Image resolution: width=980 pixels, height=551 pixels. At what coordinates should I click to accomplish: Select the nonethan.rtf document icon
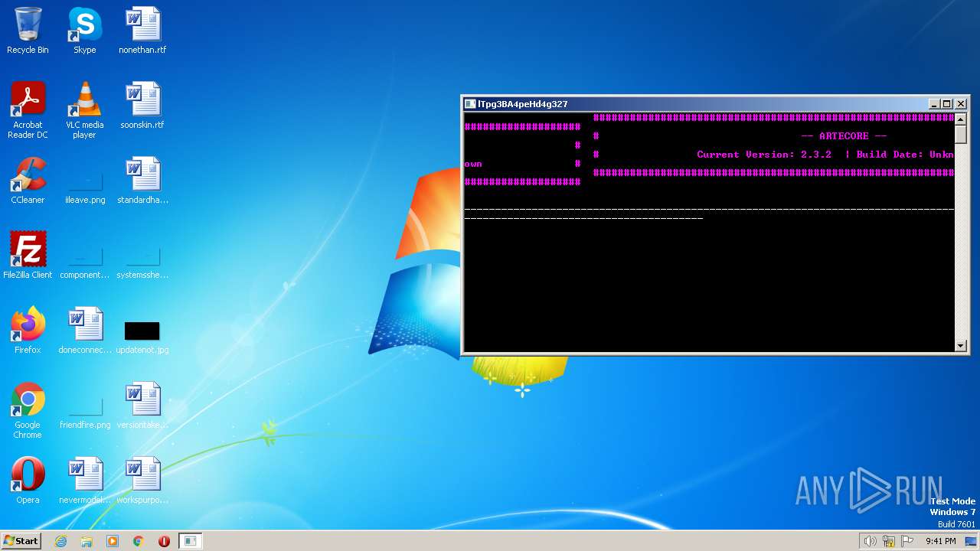point(142,31)
